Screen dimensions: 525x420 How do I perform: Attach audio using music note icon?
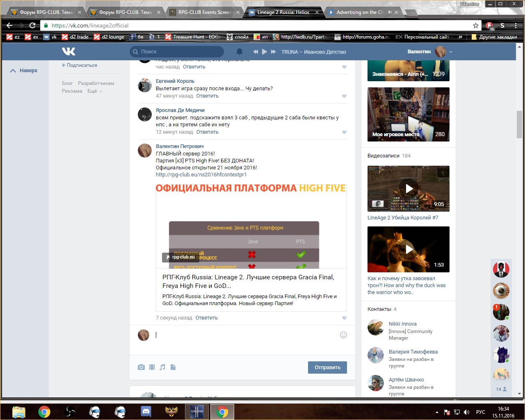[162, 367]
